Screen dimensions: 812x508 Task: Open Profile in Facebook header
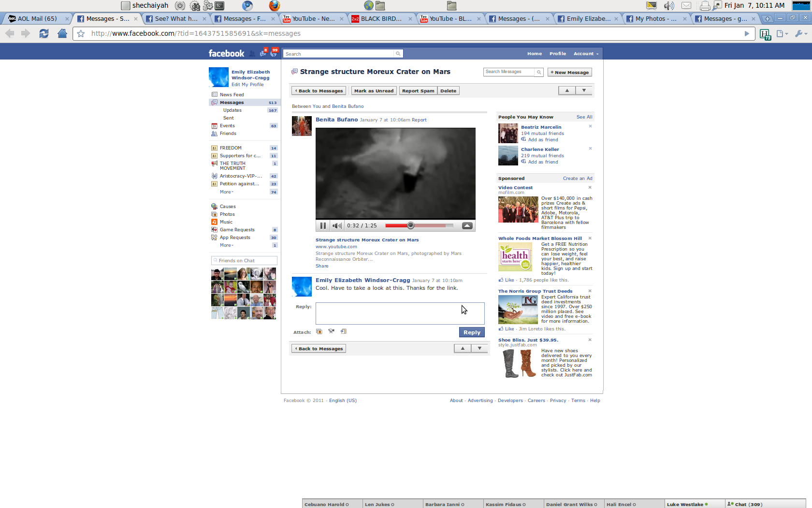coord(557,54)
